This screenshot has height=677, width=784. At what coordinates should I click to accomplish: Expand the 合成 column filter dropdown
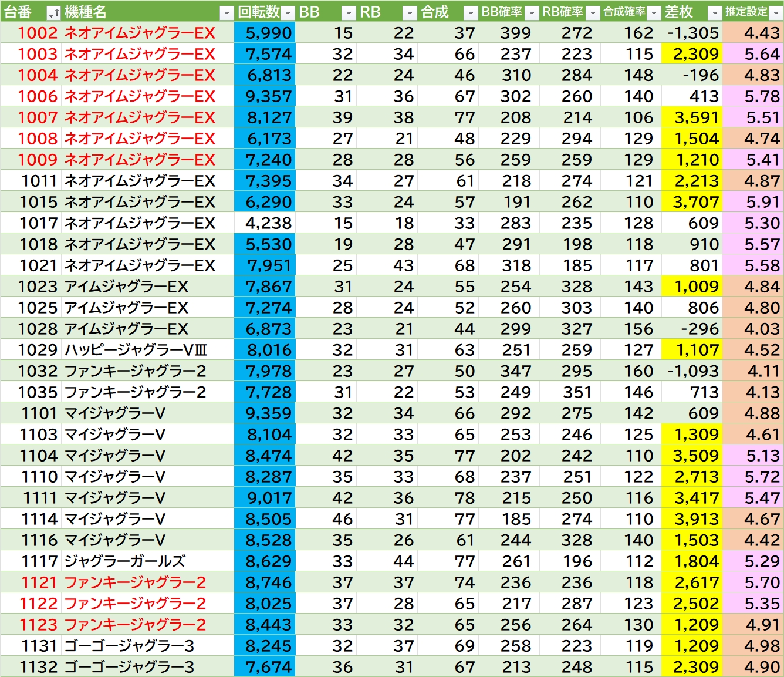(x=471, y=12)
